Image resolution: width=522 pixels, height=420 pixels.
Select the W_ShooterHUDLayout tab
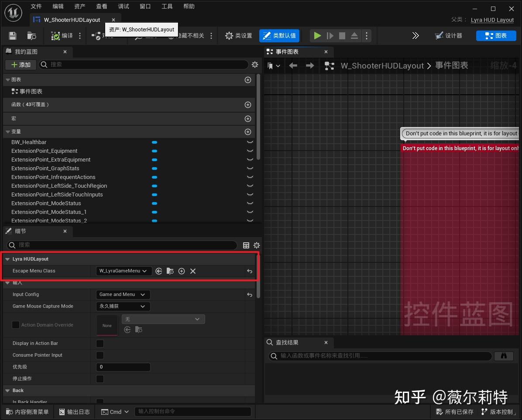[x=72, y=20]
